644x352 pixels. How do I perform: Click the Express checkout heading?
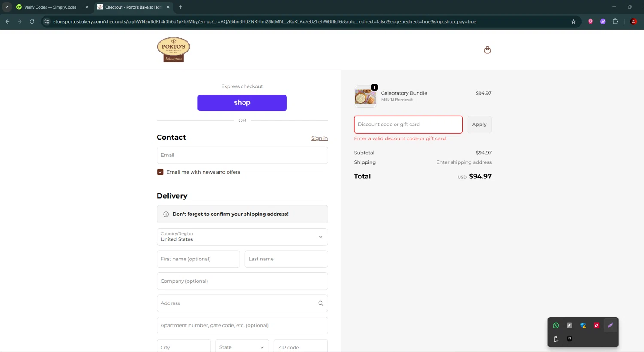point(242,86)
